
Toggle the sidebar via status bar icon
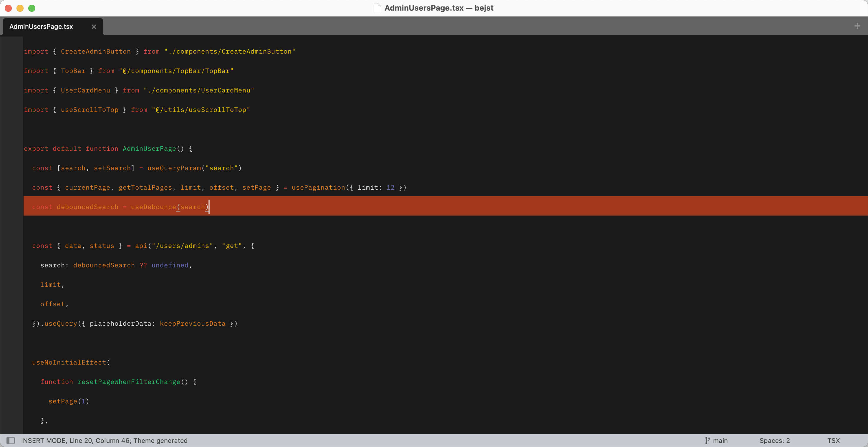point(10,440)
